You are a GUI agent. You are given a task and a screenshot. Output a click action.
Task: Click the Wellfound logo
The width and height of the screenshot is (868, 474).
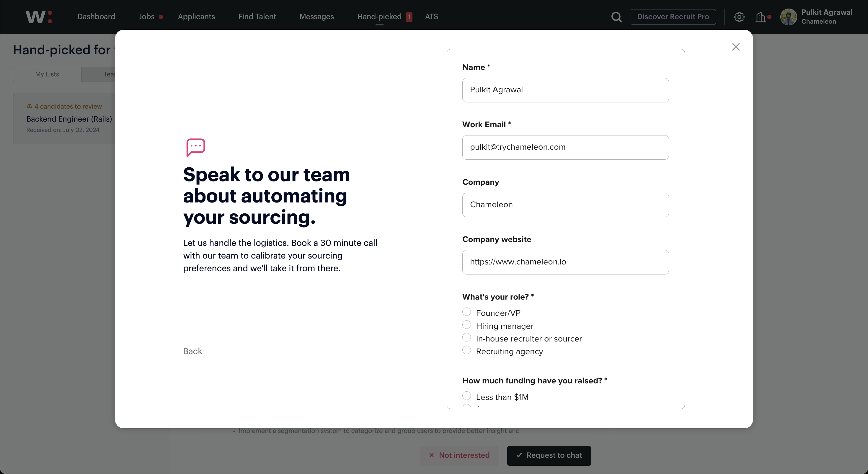pos(39,17)
